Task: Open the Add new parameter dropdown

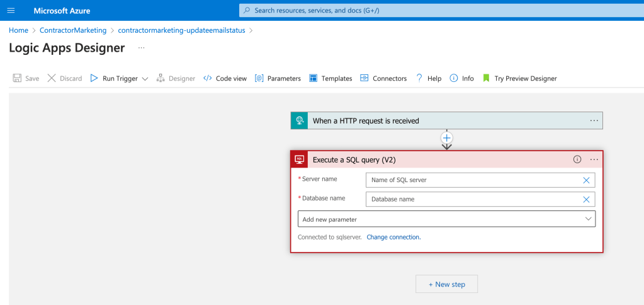Action: tap(446, 219)
